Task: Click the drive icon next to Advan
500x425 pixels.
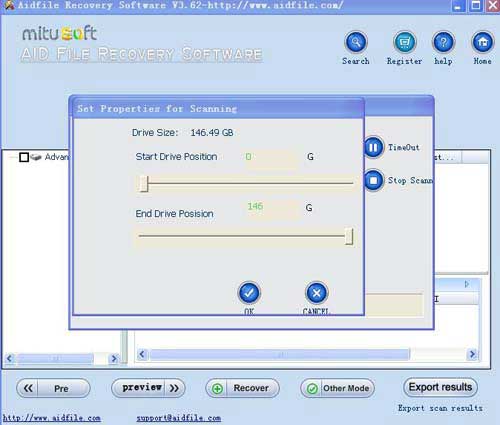Action: click(x=36, y=157)
